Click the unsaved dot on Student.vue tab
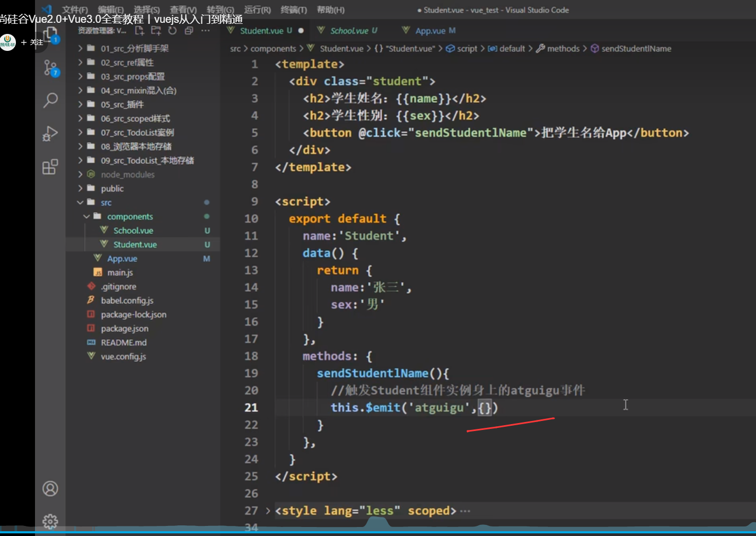Image resolution: width=756 pixels, height=536 pixels. [301, 31]
